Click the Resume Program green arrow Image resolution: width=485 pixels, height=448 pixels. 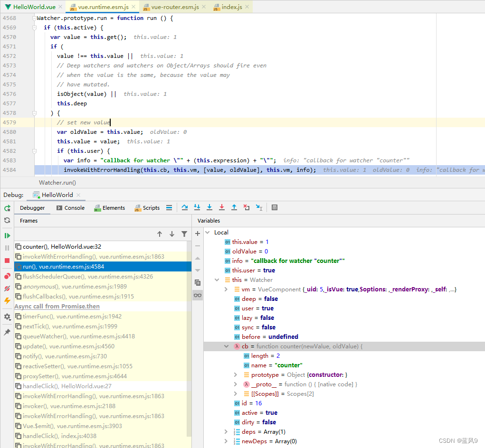(x=7, y=236)
